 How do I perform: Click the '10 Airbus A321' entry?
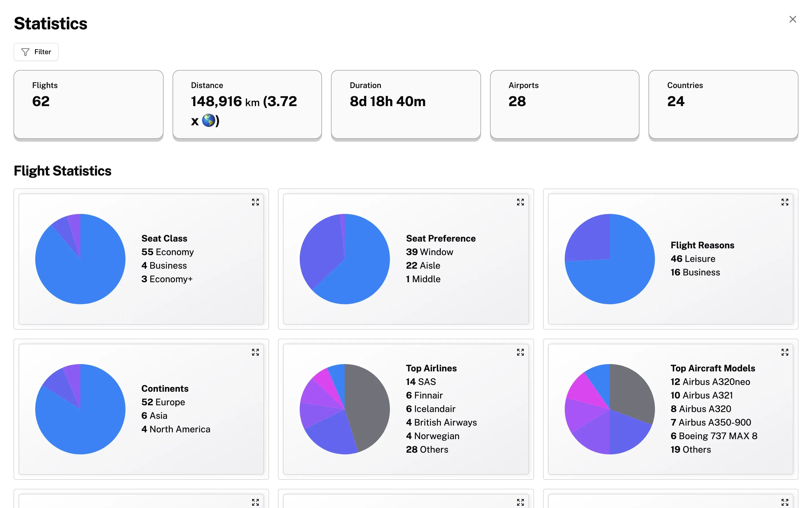point(701,395)
